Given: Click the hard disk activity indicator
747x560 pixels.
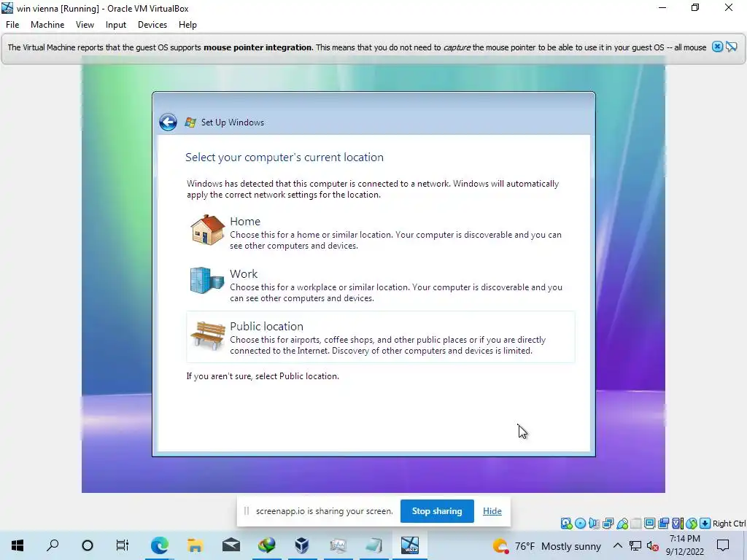Looking at the screenshot, I should click(566, 524).
